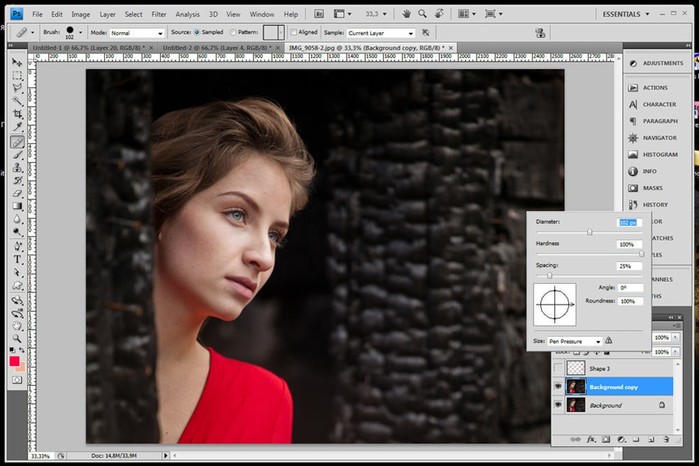Select the Custom Shape tool
Viewport: 699px width, 466px height.
click(17, 285)
